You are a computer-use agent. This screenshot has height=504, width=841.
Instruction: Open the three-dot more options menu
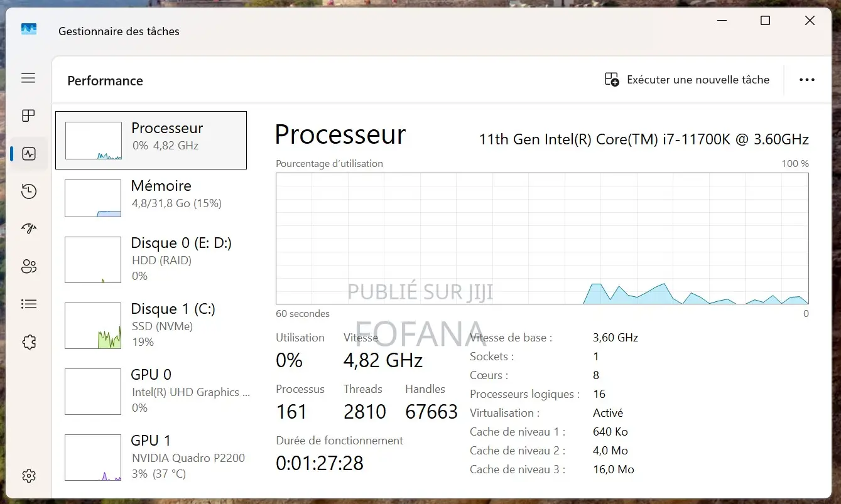point(806,80)
